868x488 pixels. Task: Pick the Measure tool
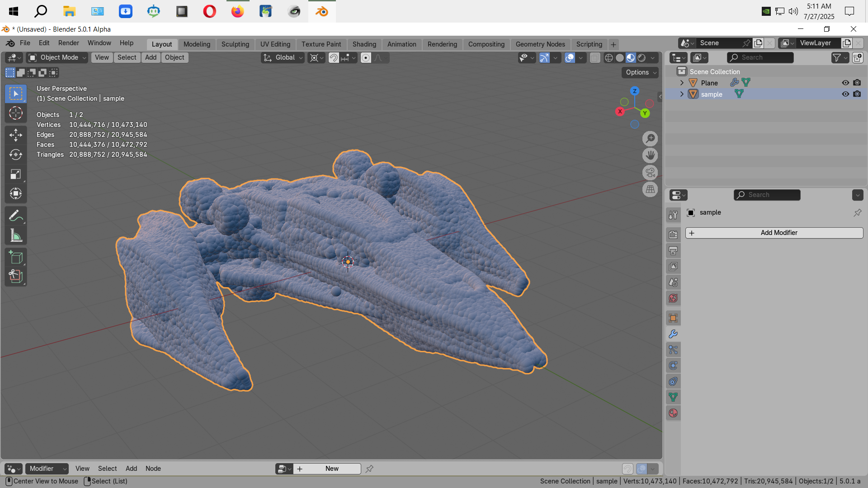tap(16, 235)
